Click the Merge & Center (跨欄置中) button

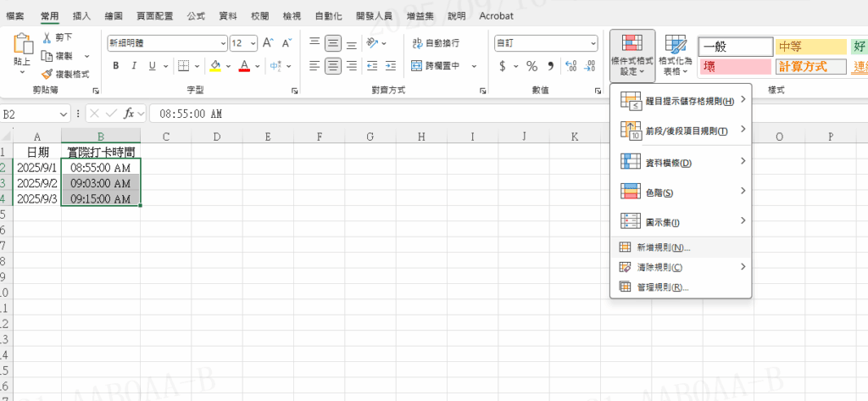436,66
